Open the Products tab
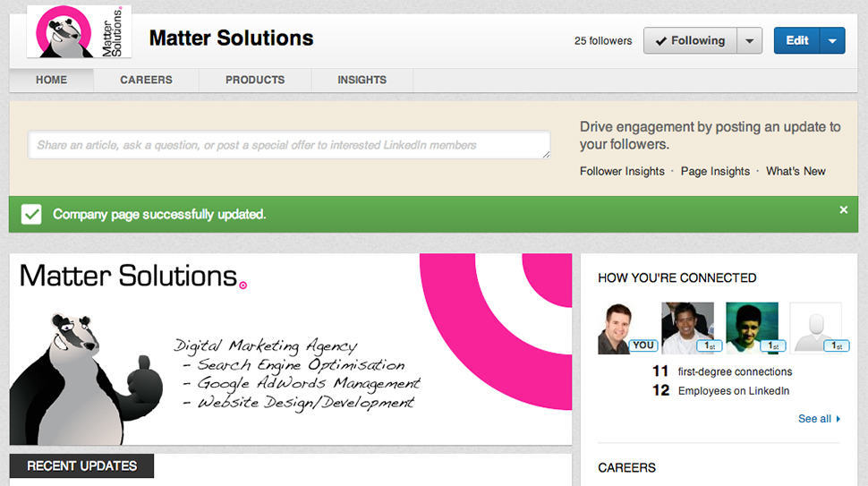Screen dimensions: 868x486 pos(255,80)
